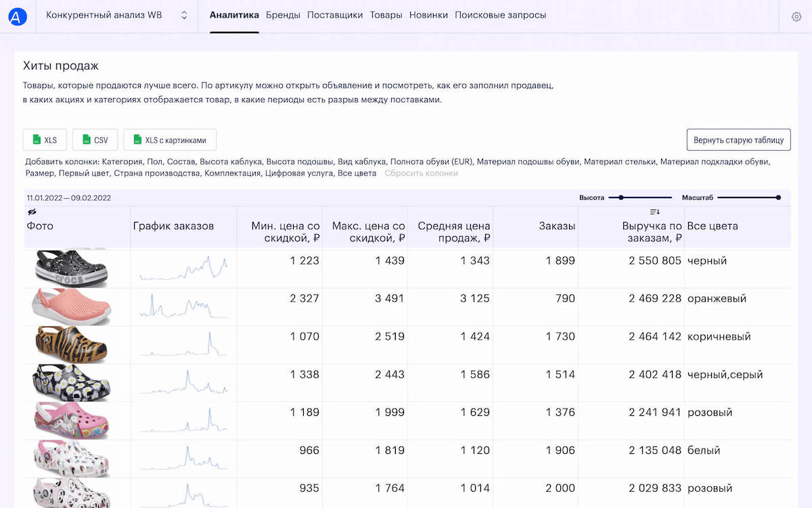Viewport: 812px width, 508px height.
Task: Go to the Товары tab
Action: click(386, 15)
